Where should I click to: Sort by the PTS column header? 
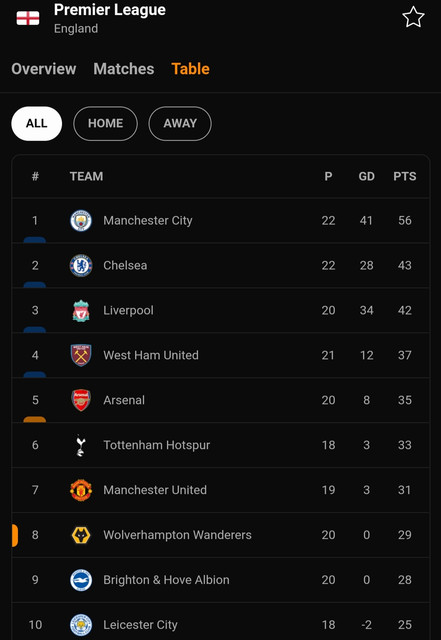pyautogui.click(x=405, y=176)
